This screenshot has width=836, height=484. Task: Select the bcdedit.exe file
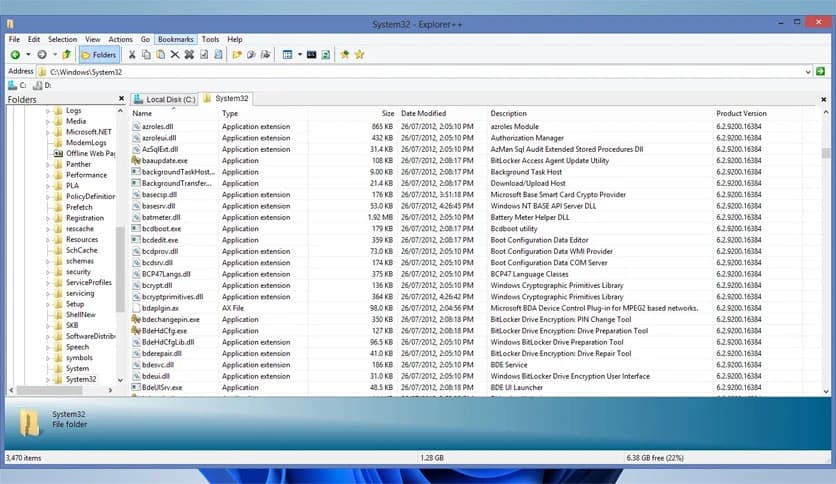point(160,240)
